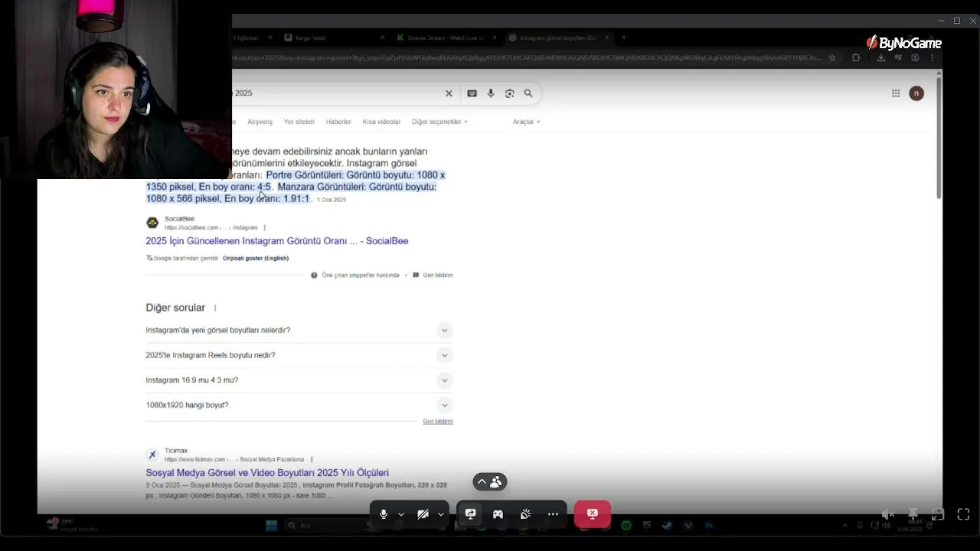The image size is (980, 551).
Task: Open the camera device options arrow
Action: (441, 514)
